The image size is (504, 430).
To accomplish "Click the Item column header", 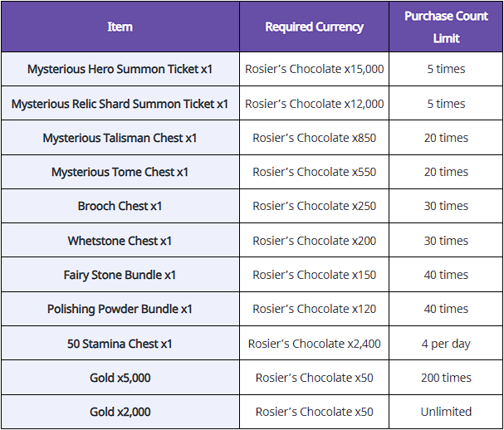I will 120,27.
